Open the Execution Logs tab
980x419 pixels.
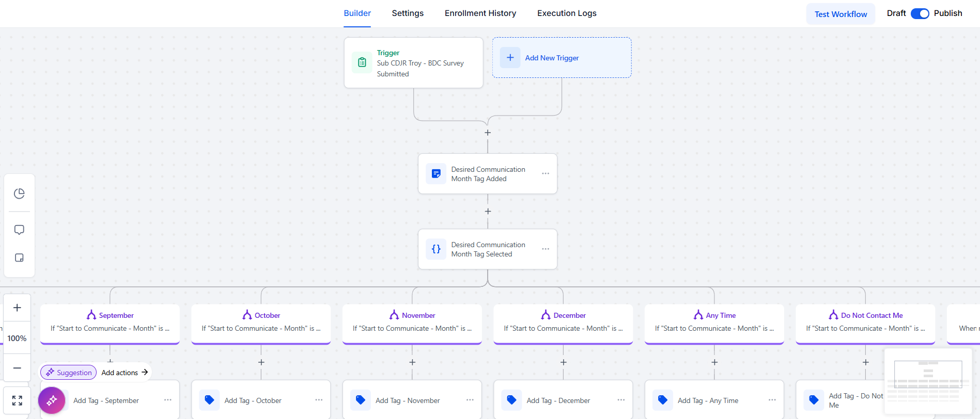point(567,13)
